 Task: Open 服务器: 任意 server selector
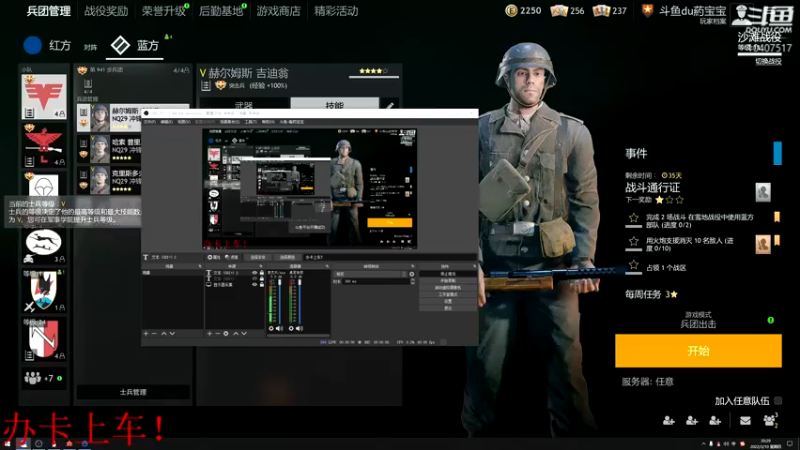pyautogui.click(x=647, y=382)
